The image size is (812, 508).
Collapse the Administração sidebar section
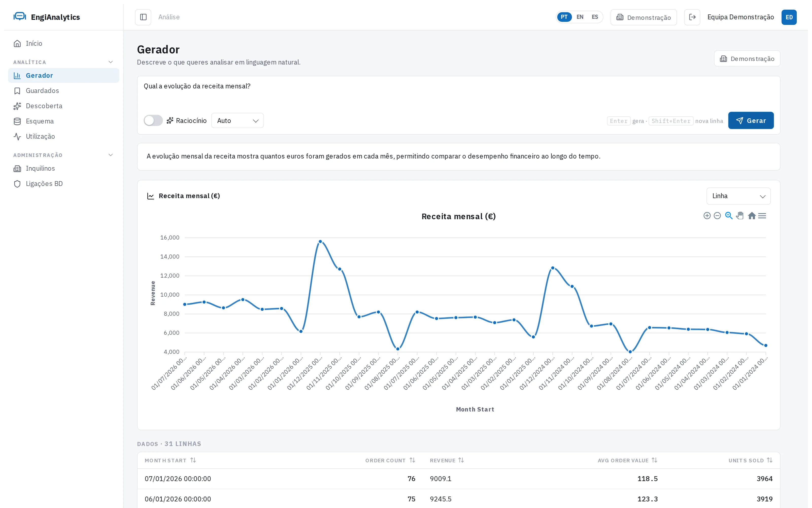click(x=111, y=155)
